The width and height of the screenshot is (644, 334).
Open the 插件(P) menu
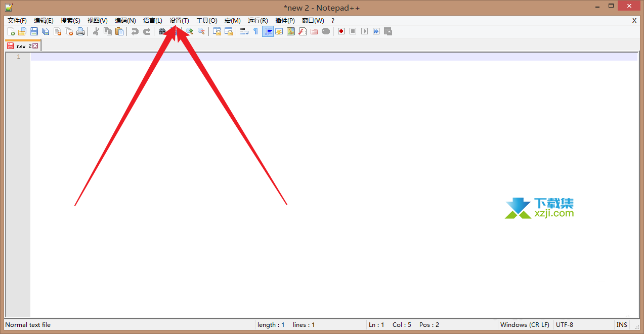pos(285,21)
